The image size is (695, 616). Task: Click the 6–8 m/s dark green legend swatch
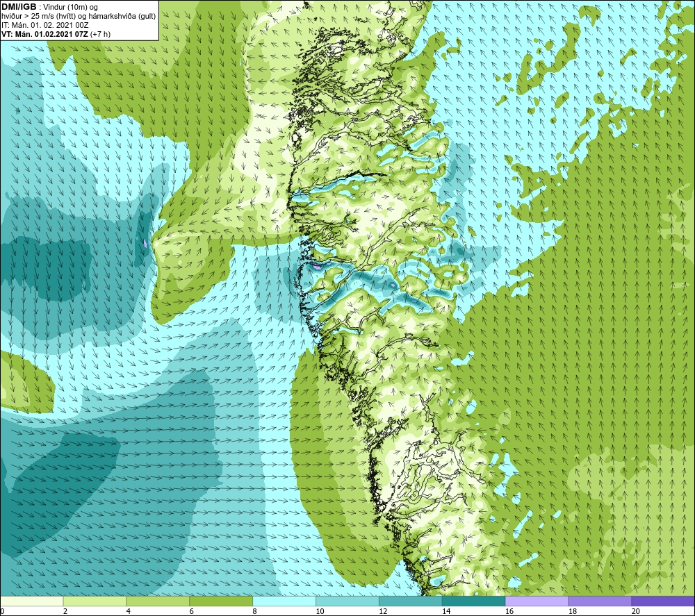221,601
